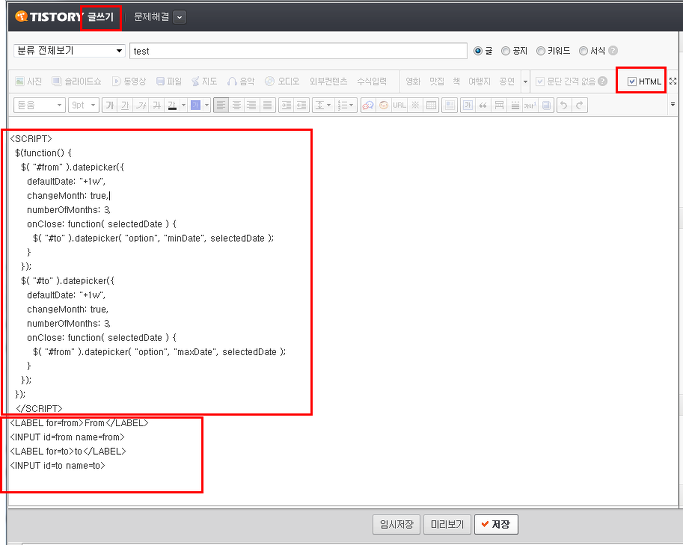Click the 저장 save button
Image resolution: width=683 pixels, height=545 pixels.
click(496, 524)
